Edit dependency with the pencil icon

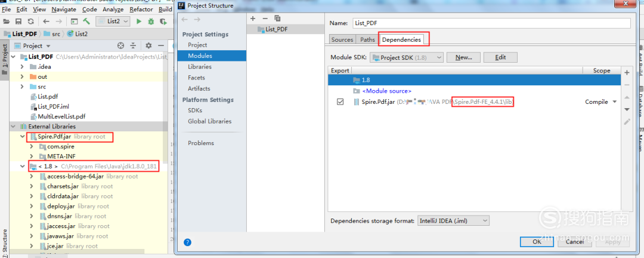pyautogui.click(x=627, y=121)
